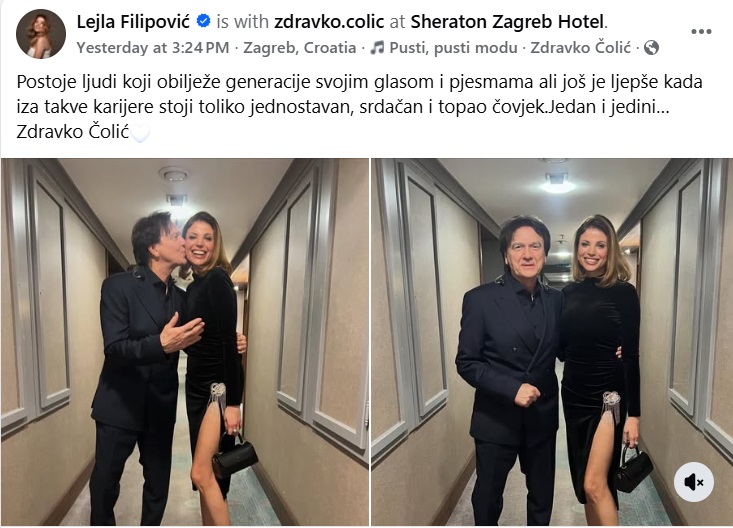Click the blue verified badge
Screen dimensions: 733x528
click(203, 21)
